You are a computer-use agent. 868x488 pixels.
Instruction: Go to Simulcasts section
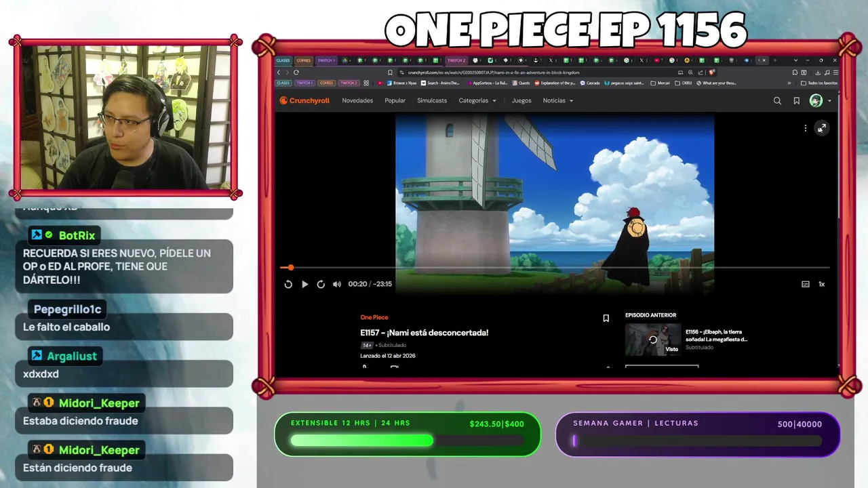coord(432,100)
